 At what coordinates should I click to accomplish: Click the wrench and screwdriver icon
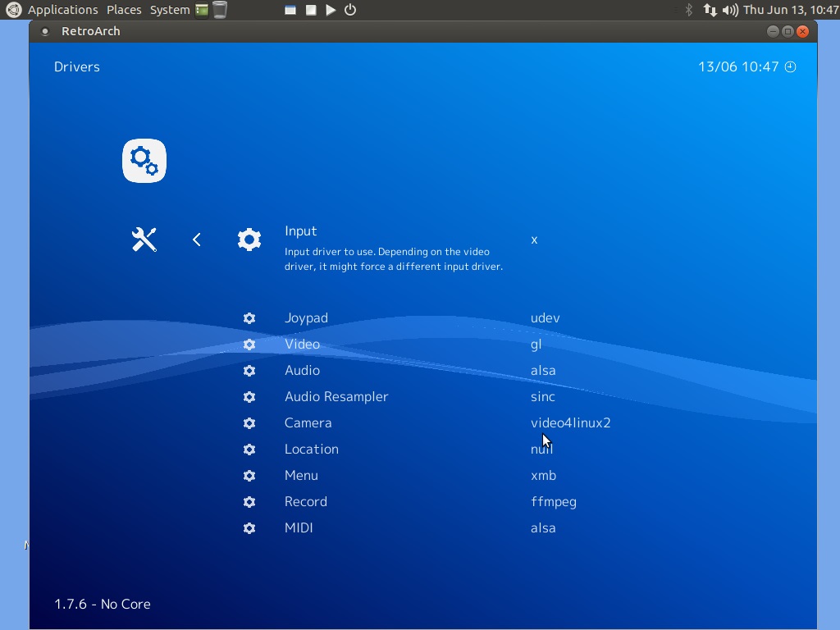[144, 240]
